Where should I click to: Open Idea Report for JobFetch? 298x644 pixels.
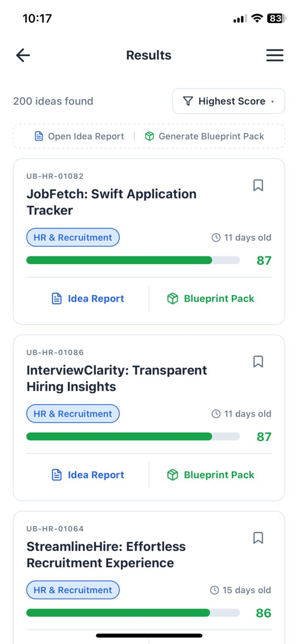88,299
